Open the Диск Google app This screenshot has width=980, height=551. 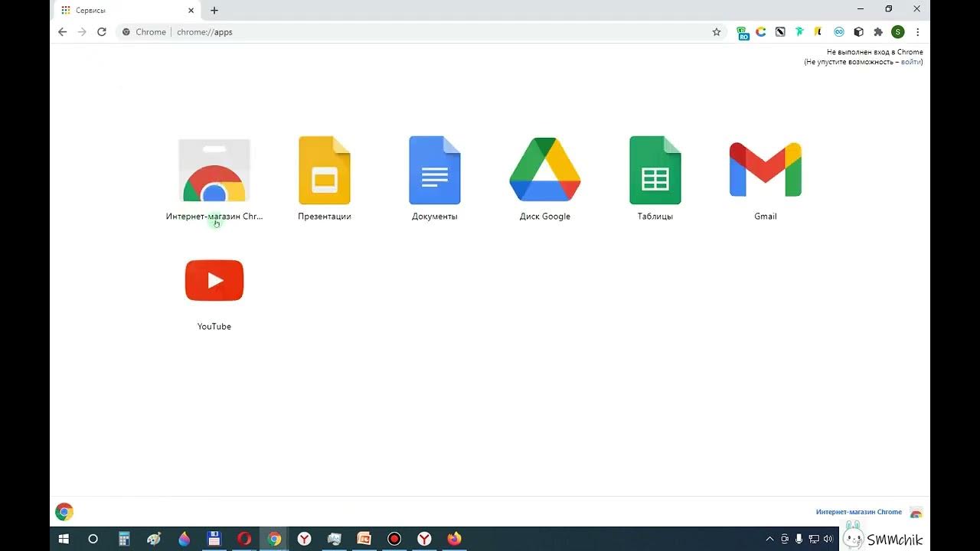545,170
